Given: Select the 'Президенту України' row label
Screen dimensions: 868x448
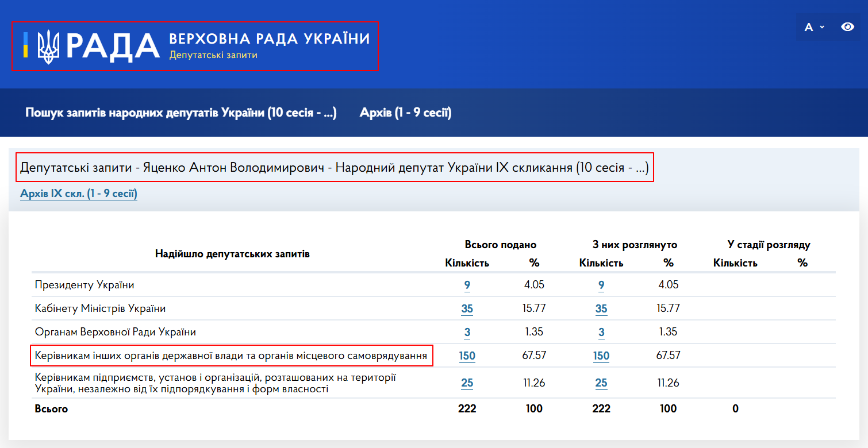Looking at the screenshot, I should [85, 285].
